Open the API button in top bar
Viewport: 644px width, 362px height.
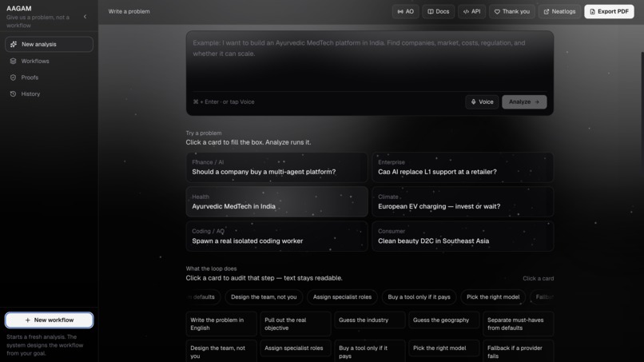point(471,11)
